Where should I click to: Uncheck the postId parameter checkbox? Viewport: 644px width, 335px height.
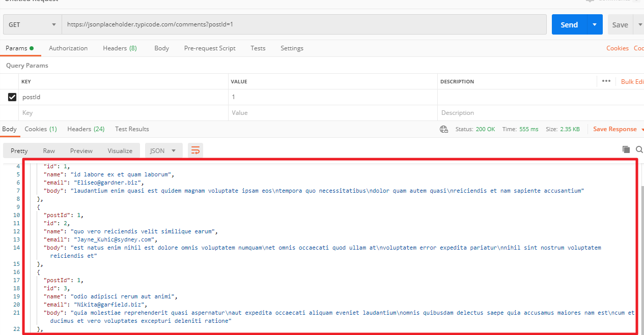12,97
